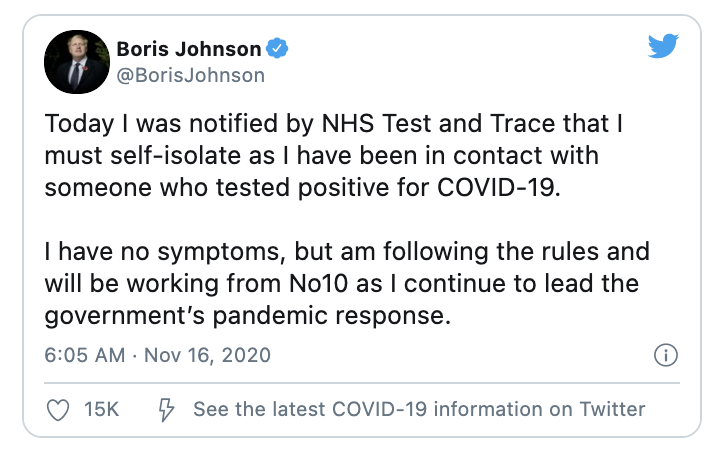Click the second tweet paragraph about symptoms
The height and width of the screenshot is (452, 718).
(345, 283)
